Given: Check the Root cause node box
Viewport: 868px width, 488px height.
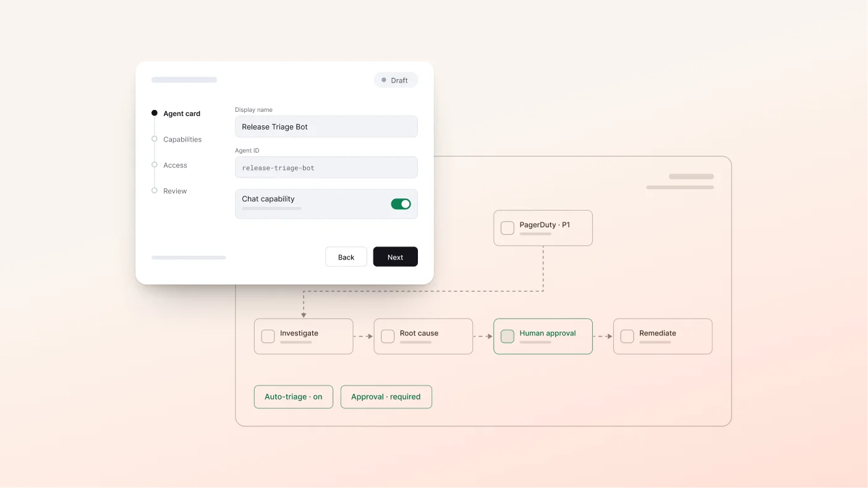Looking at the screenshot, I should click(x=388, y=336).
